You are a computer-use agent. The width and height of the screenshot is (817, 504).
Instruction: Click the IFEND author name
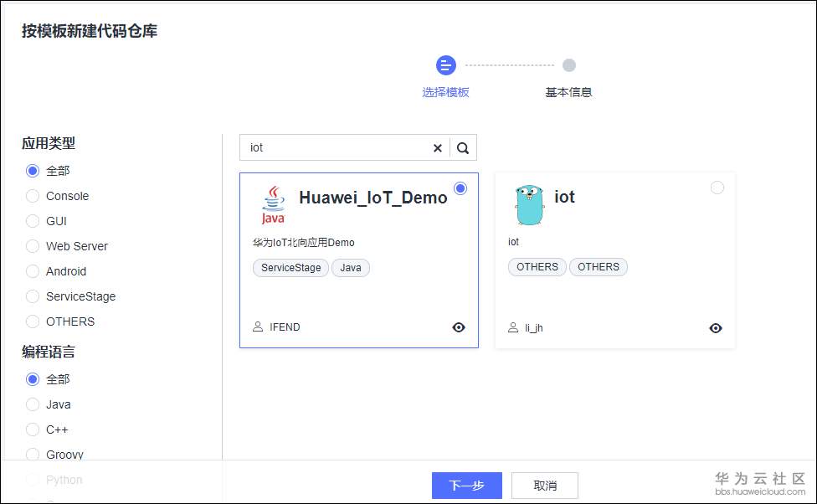(285, 327)
